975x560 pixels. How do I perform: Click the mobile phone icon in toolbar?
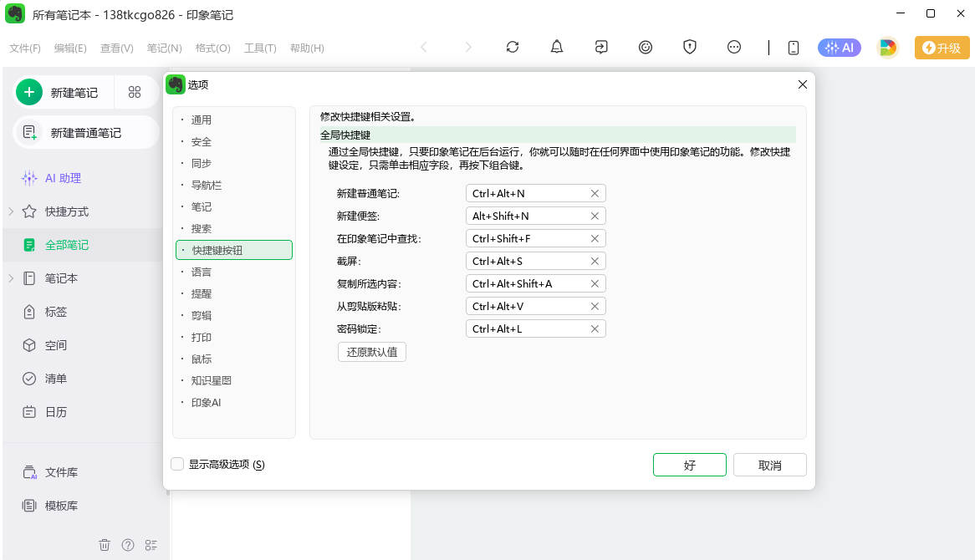tap(794, 48)
